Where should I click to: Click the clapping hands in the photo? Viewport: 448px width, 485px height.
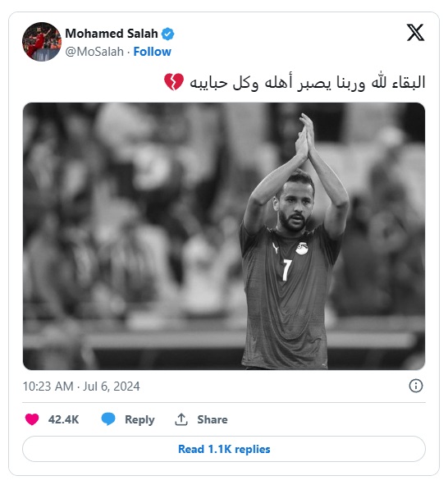tap(305, 136)
